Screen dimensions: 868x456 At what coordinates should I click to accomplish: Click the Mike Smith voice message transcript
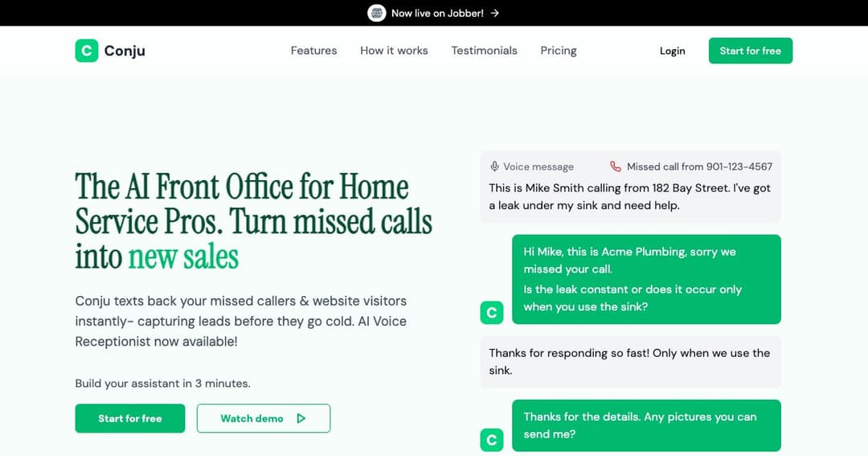pyautogui.click(x=630, y=197)
